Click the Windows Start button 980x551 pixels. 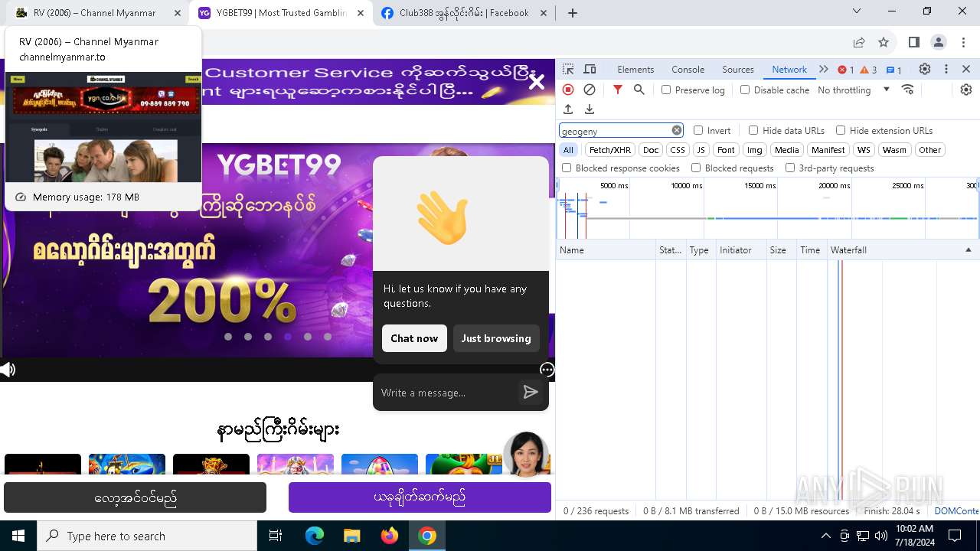click(18, 536)
